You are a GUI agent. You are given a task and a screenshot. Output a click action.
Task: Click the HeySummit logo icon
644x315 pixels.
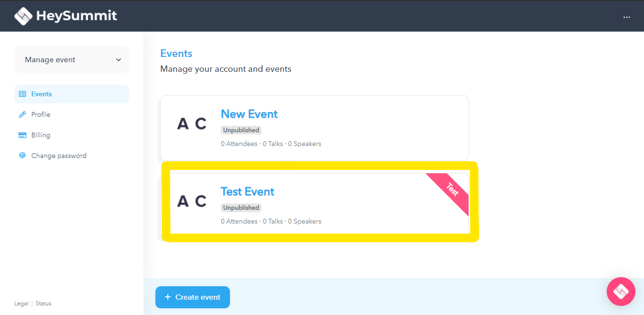click(x=23, y=16)
